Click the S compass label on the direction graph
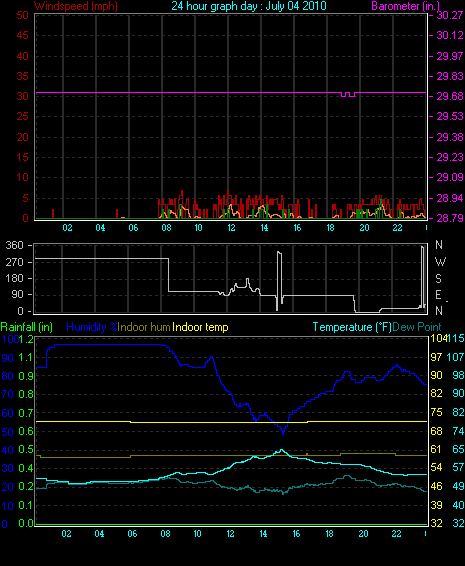The image size is (465, 566). click(438, 278)
